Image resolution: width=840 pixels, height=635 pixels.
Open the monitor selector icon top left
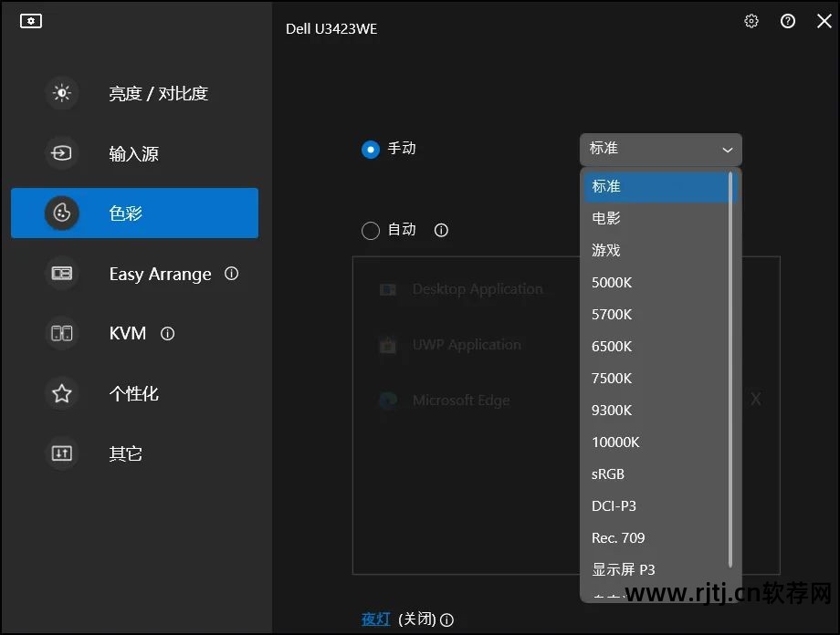point(30,20)
